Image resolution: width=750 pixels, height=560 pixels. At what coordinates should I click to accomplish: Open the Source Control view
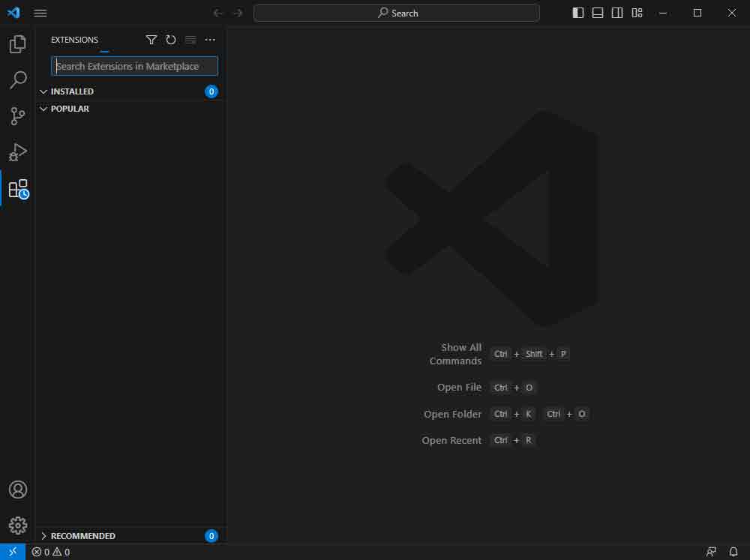click(18, 115)
